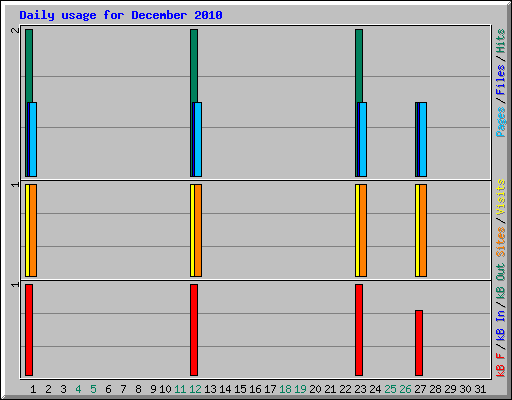Click the 'kB Out' legend label
The image size is (512, 400).
[500, 282]
